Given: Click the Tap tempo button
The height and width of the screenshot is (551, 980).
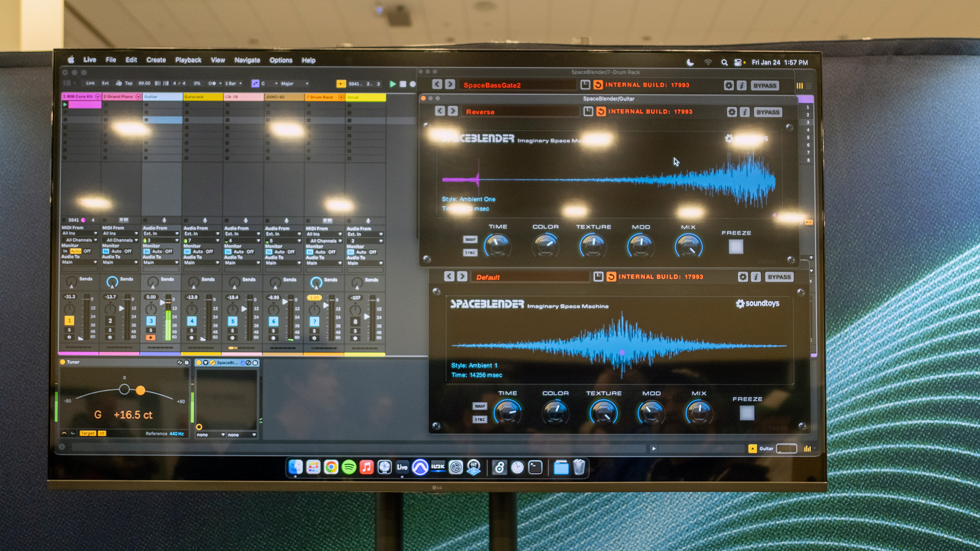Looking at the screenshot, I should pos(129,83).
